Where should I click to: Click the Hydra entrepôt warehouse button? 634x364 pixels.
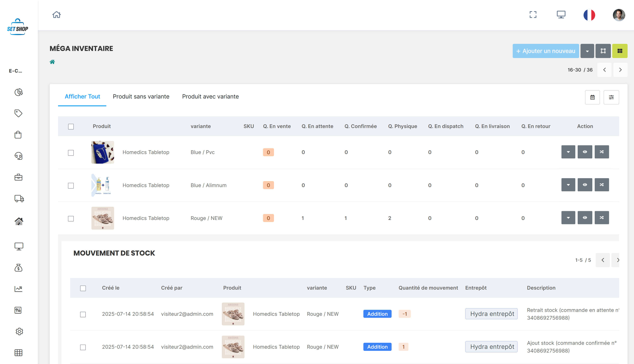pyautogui.click(x=491, y=314)
